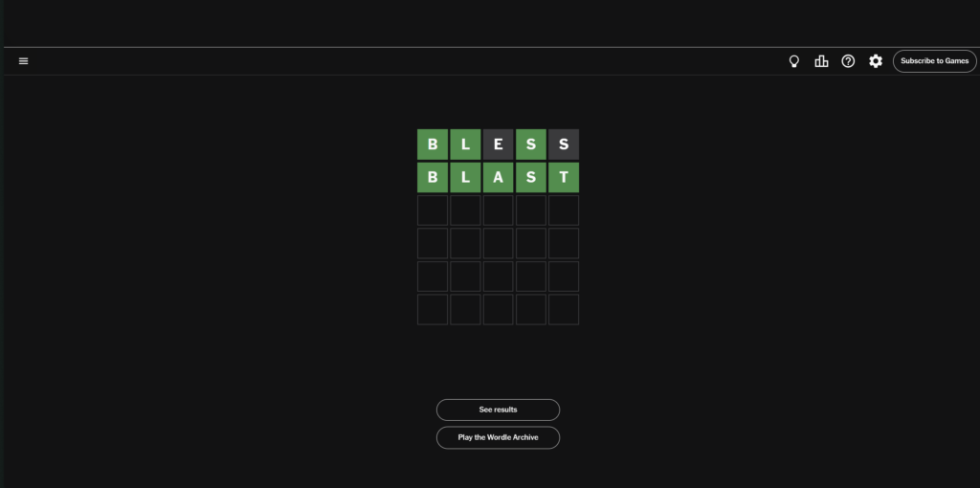Open Play the Wordle Archive
Viewport: 980px width, 488px height.
(x=498, y=437)
